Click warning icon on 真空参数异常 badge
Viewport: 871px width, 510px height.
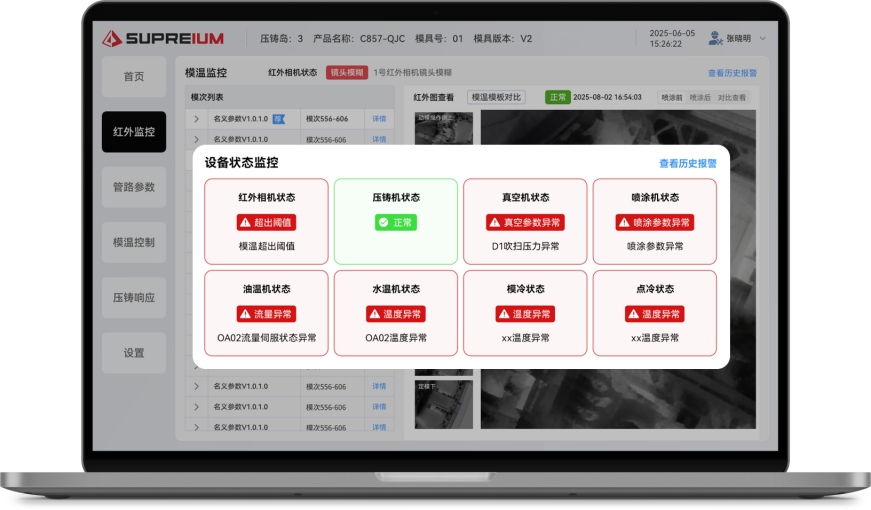click(x=494, y=222)
